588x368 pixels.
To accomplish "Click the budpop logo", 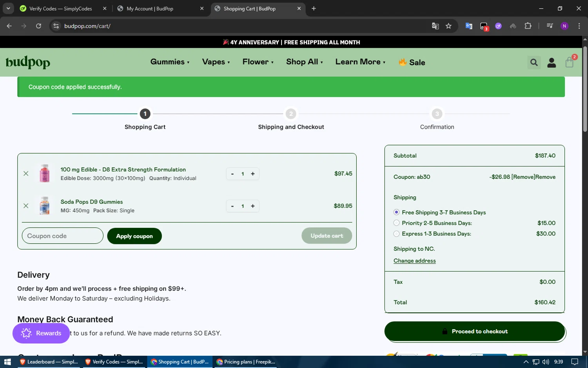I will [x=28, y=62].
